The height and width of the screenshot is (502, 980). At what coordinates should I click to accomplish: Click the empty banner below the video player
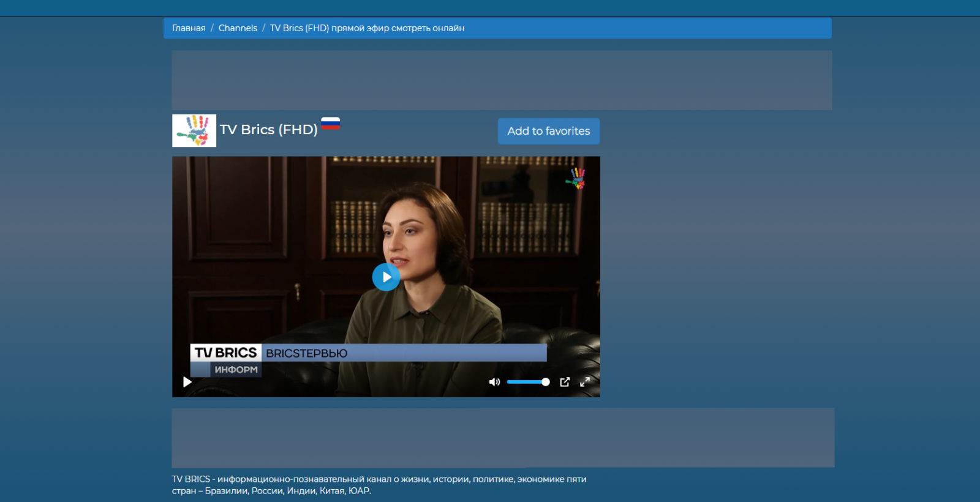(x=503, y=438)
